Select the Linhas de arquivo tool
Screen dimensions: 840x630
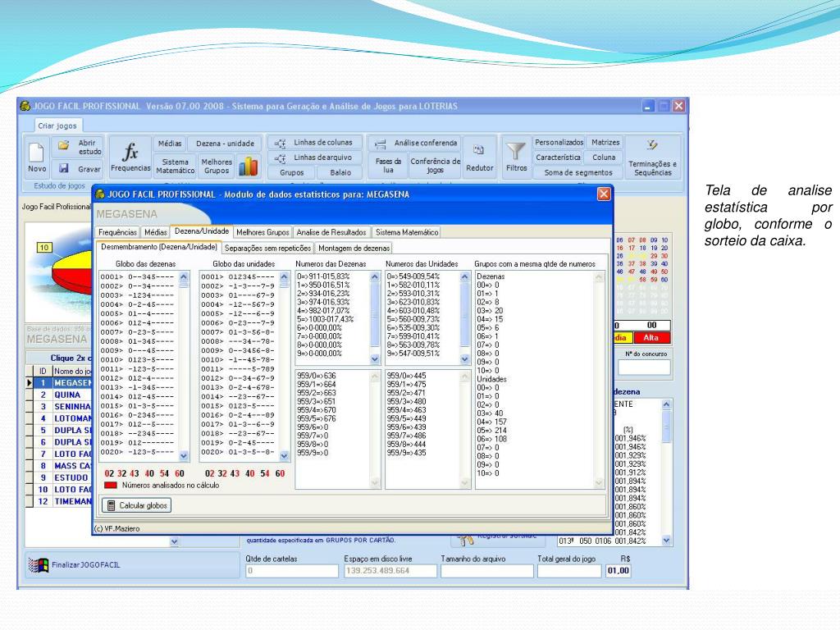[x=314, y=157]
